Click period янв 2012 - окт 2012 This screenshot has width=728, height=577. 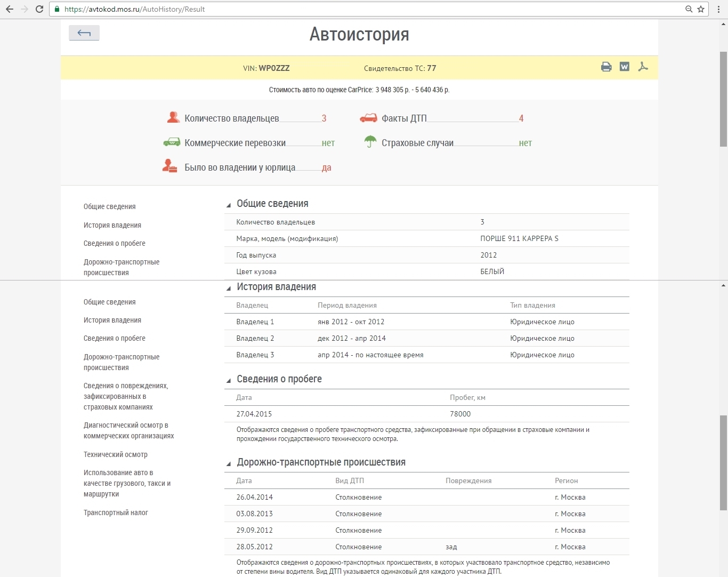(x=351, y=322)
